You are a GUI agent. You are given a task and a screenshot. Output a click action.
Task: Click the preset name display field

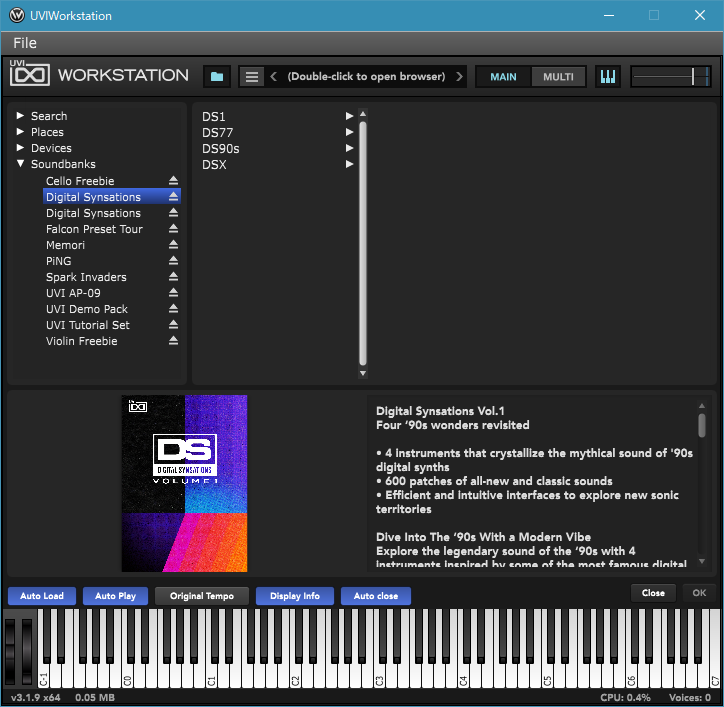point(366,77)
